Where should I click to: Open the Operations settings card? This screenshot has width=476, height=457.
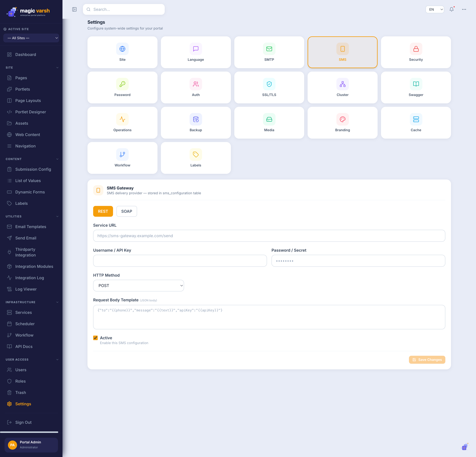(122, 123)
